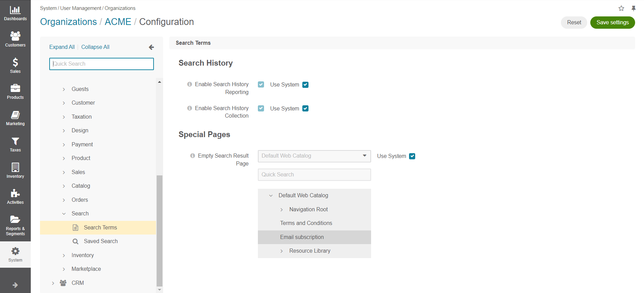Pin the page with pushpin icon
The height and width of the screenshot is (293, 644).
633,8
